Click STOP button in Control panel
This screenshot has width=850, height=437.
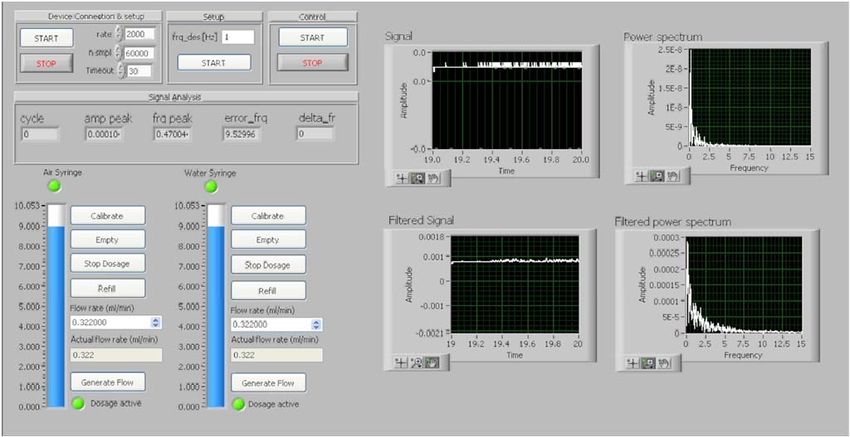312,63
